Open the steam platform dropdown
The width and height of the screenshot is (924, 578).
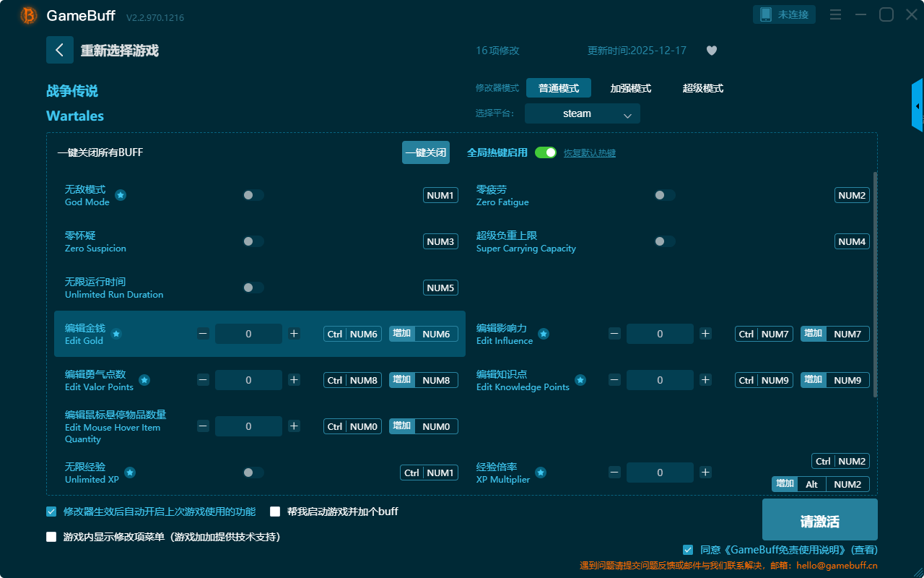point(582,113)
